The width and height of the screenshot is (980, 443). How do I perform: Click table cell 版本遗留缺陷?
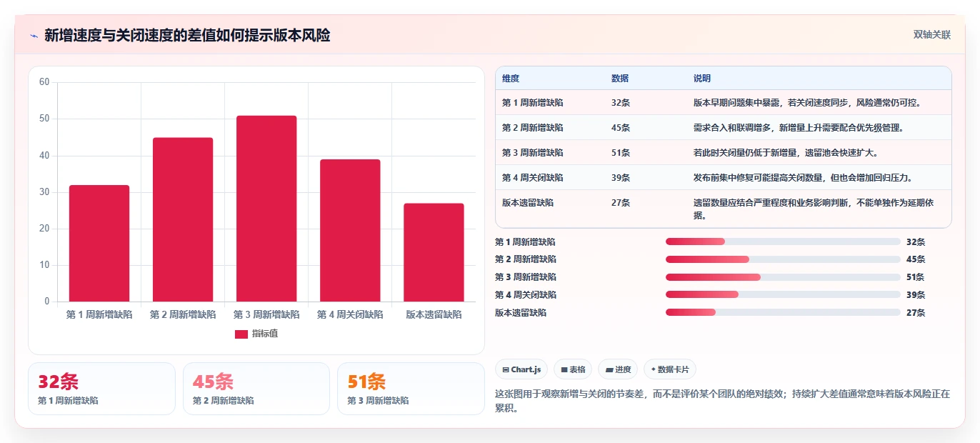pos(528,203)
